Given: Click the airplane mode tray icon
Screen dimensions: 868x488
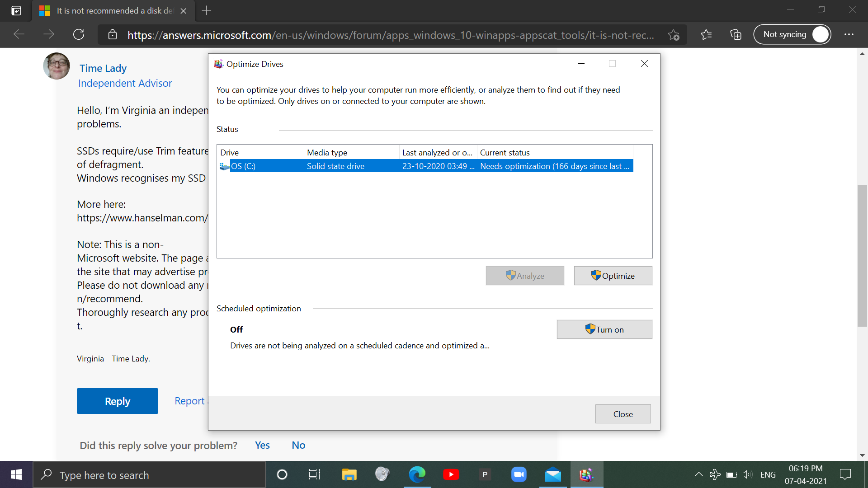Looking at the screenshot, I should [x=715, y=474].
